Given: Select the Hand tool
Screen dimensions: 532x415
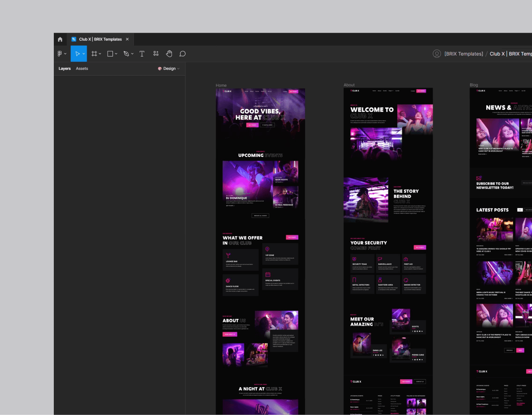Looking at the screenshot, I should click(169, 54).
